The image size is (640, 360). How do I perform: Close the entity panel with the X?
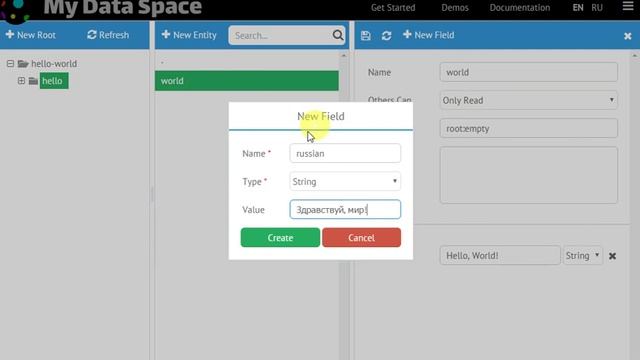[628, 36]
